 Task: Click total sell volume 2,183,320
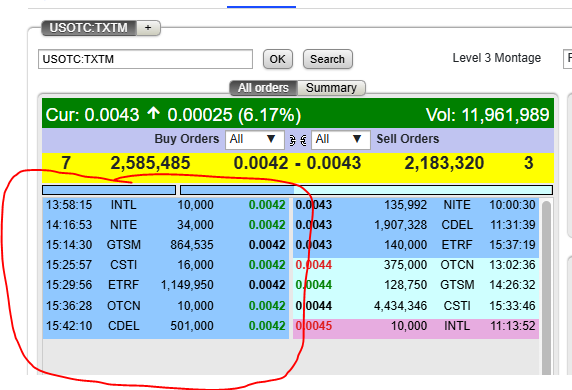444,163
